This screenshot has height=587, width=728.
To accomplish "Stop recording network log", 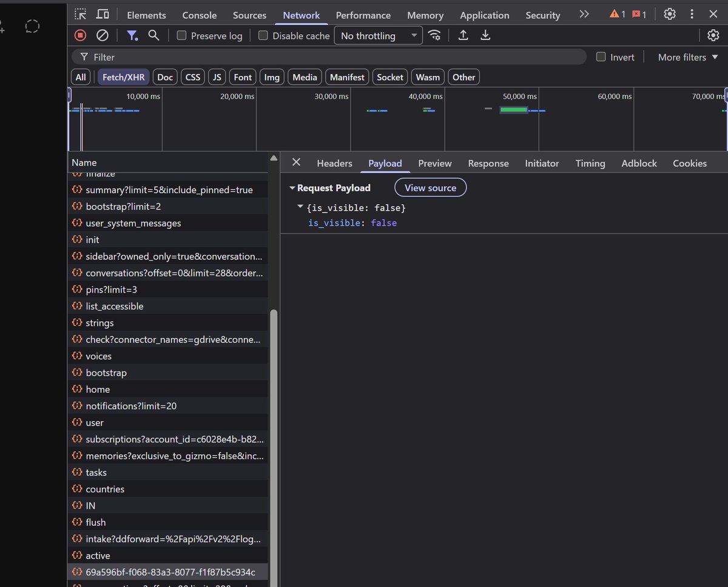I will (80, 35).
